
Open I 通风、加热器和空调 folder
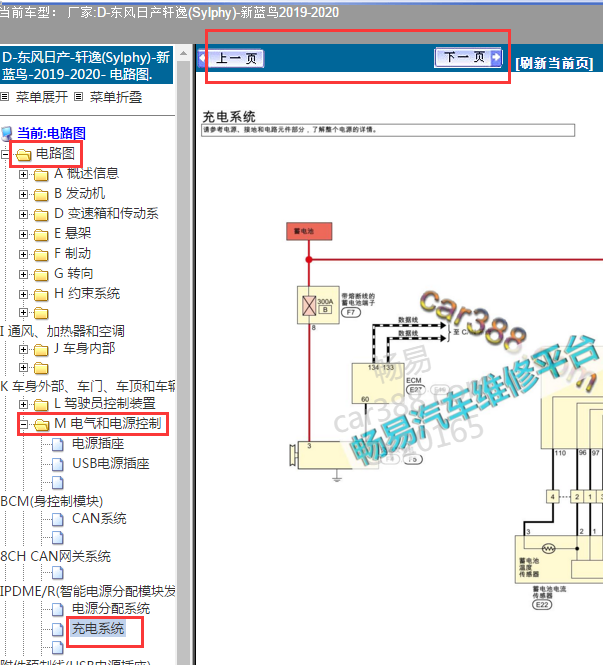[62, 331]
